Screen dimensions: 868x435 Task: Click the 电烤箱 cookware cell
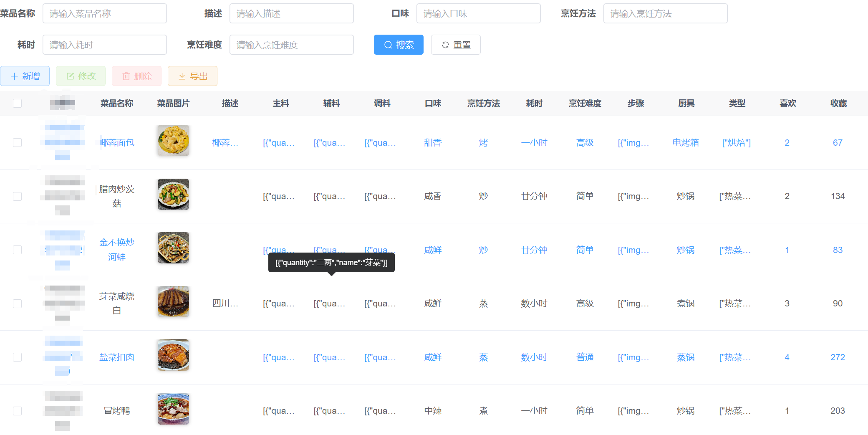click(686, 143)
